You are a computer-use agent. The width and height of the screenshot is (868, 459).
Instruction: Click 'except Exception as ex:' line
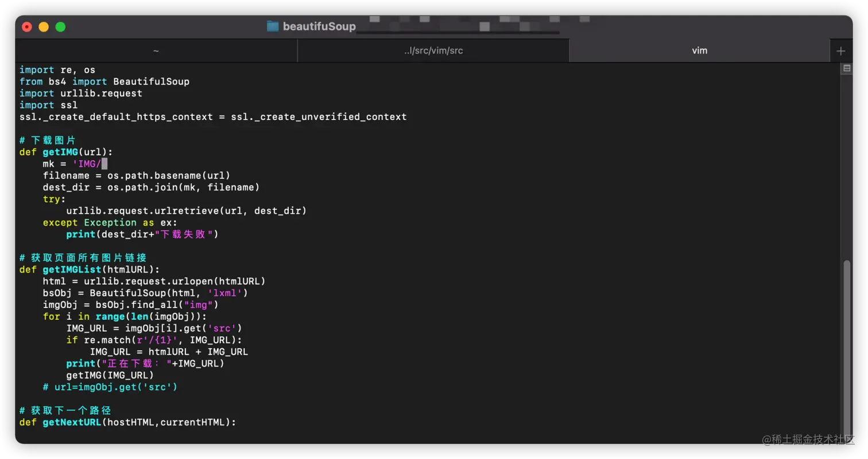[110, 223]
